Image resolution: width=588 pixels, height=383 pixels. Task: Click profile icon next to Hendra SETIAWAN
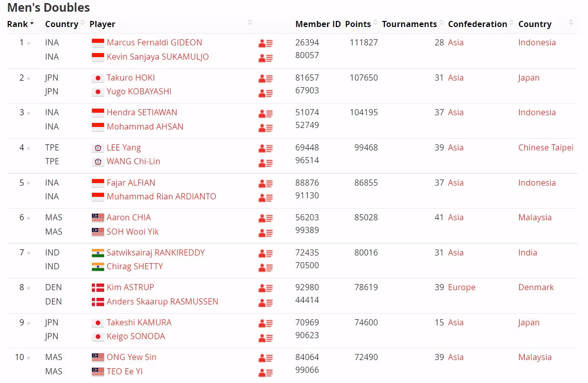click(x=265, y=113)
